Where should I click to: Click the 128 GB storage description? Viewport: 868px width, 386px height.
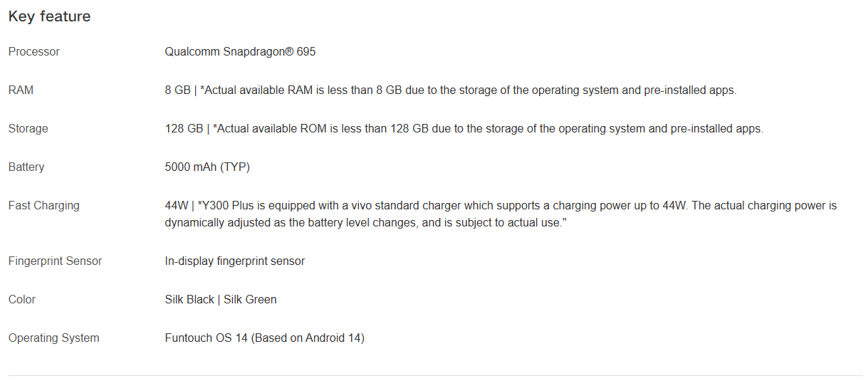(464, 129)
